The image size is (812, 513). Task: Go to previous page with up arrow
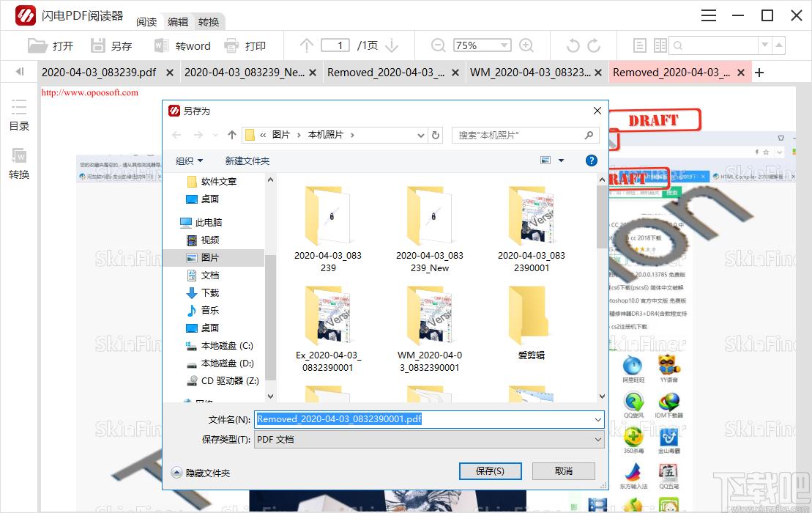[x=307, y=45]
